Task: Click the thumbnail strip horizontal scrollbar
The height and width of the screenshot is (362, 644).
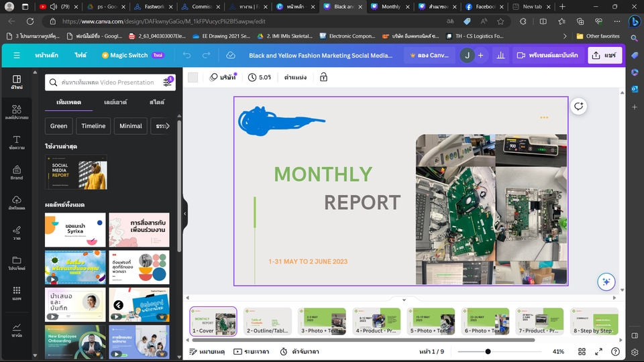Action: click(x=364, y=340)
